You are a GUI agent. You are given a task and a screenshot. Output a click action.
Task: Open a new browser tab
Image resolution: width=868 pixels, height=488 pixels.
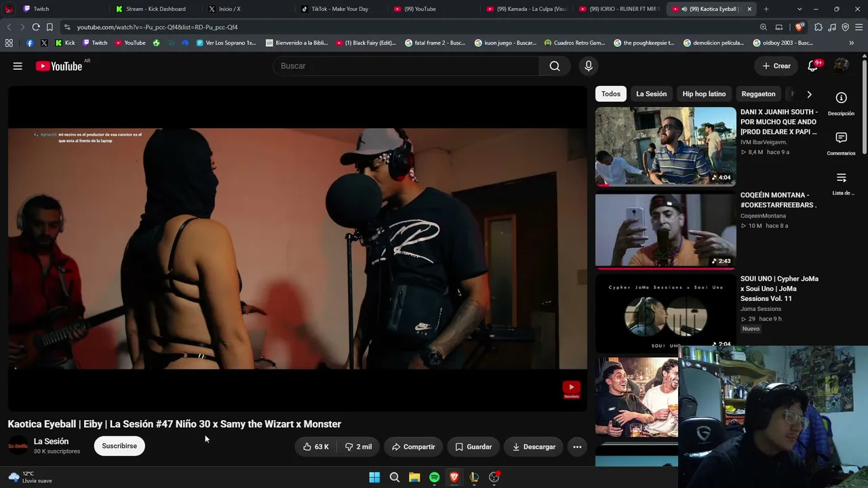coord(766,9)
